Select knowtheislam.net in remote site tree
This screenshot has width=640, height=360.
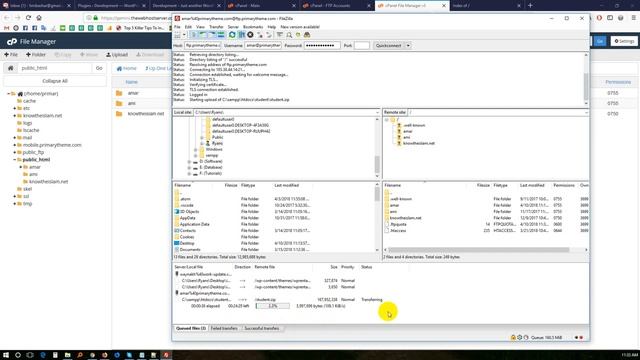pyautogui.click(x=419, y=143)
